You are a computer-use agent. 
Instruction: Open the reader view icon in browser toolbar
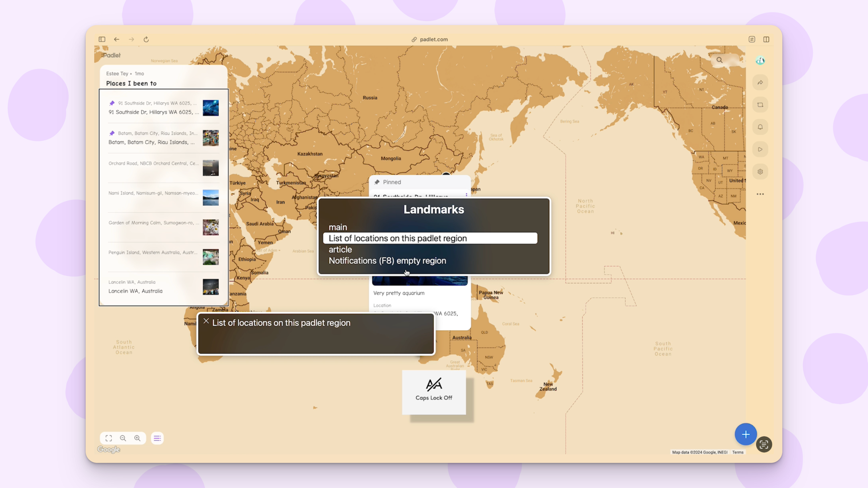(752, 39)
